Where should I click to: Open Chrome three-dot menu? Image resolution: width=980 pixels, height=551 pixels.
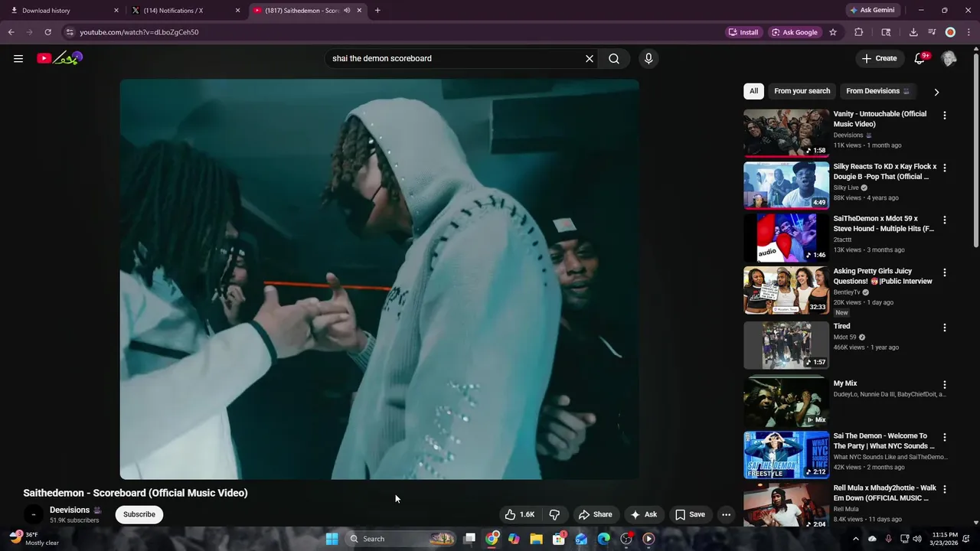[x=969, y=32]
